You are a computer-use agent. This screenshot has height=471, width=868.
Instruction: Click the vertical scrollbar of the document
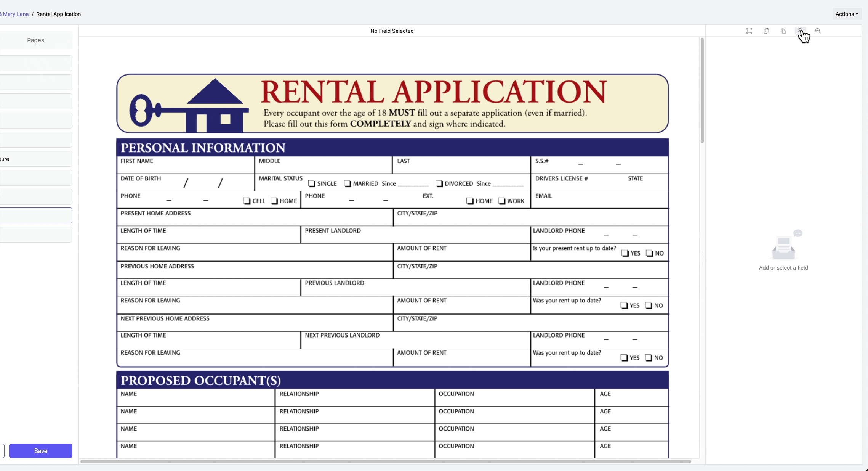click(702, 91)
